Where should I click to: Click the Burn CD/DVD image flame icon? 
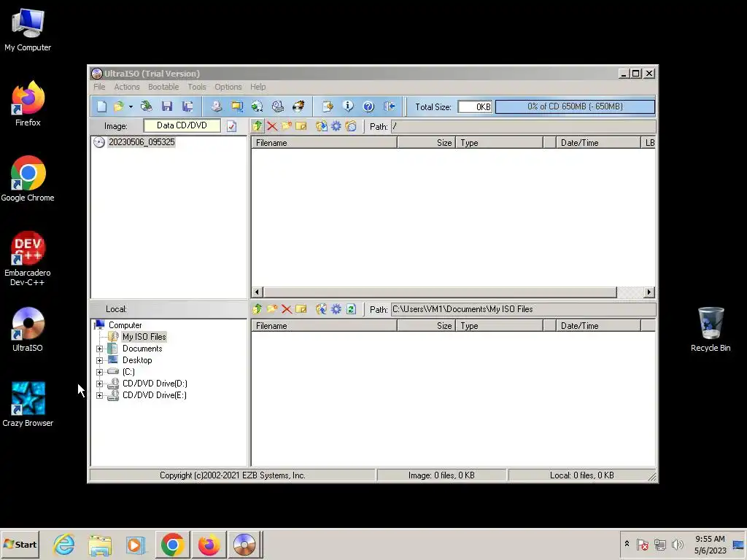click(298, 106)
